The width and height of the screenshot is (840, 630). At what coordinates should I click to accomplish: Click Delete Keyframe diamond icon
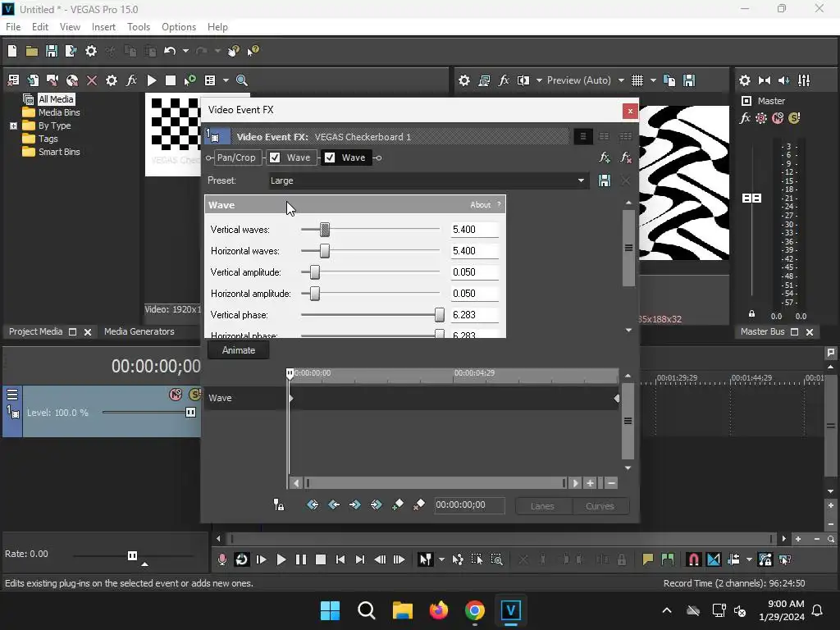(x=418, y=504)
